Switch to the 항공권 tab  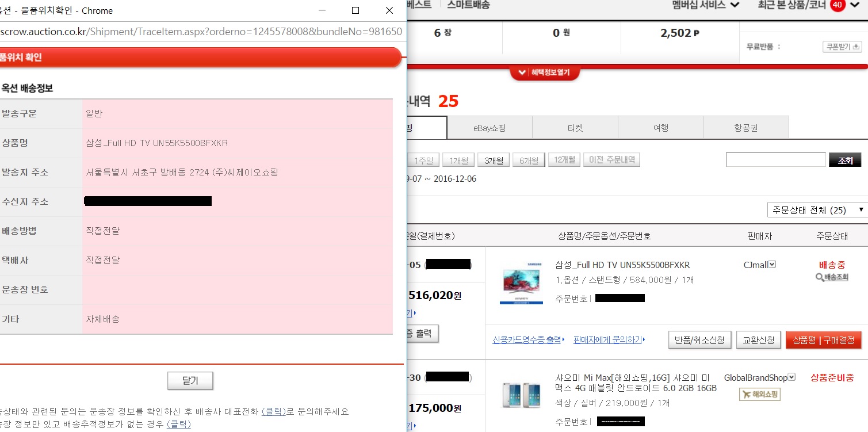[x=745, y=128]
